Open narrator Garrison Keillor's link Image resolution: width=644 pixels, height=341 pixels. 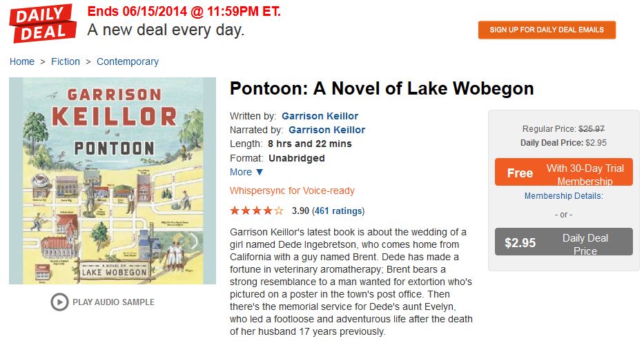[x=326, y=130]
